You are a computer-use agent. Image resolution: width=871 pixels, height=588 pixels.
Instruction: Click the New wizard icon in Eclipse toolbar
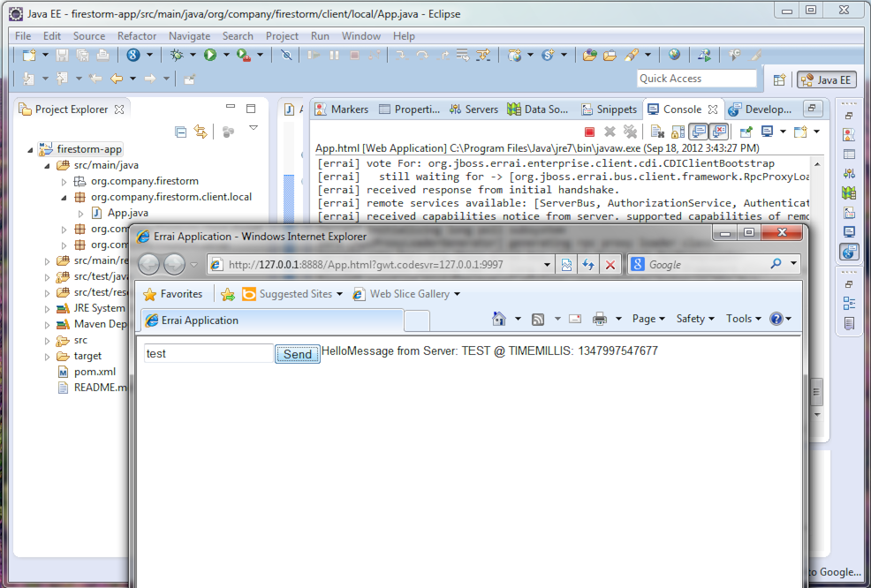coord(29,55)
